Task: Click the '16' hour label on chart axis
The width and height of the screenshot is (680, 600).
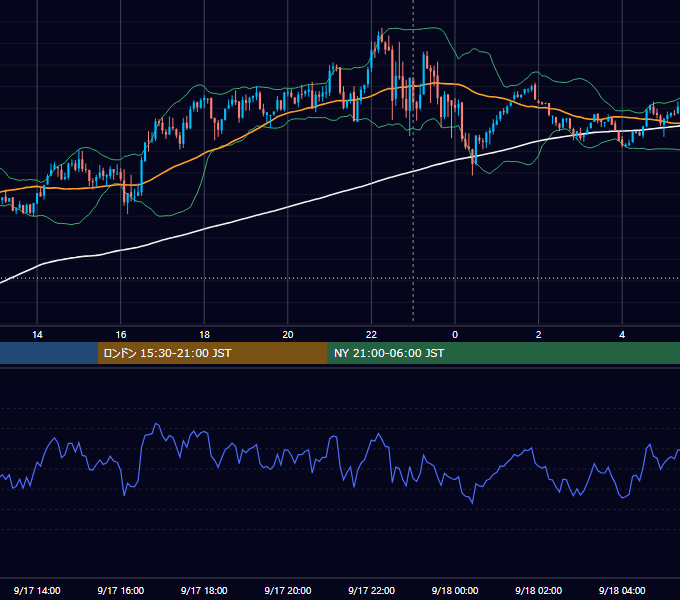Action: pyautogui.click(x=121, y=335)
